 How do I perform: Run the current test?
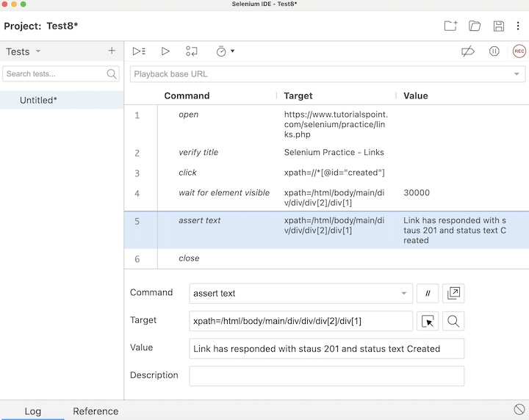pyautogui.click(x=165, y=51)
